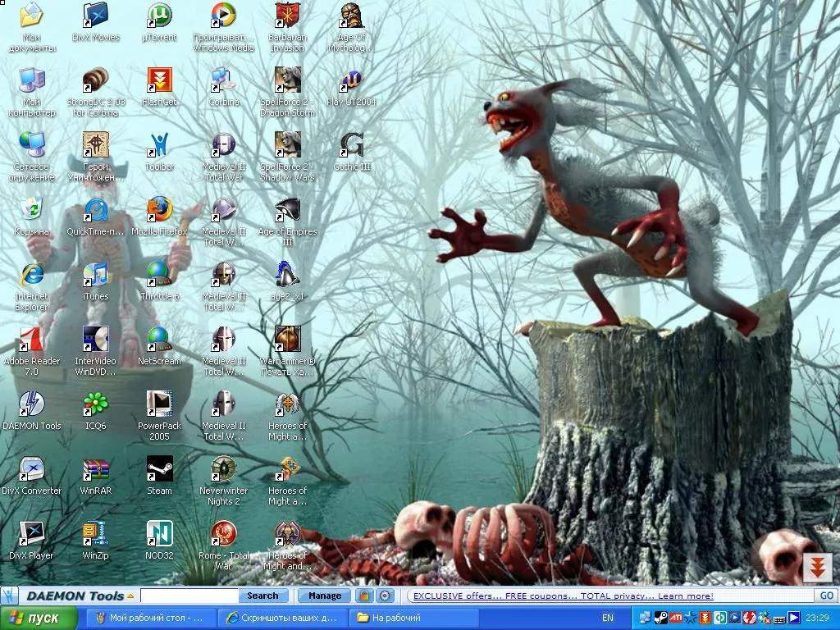This screenshot has height=630, width=840.
Task: Open the NOD32 desktop icon
Action: tap(160, 540)
